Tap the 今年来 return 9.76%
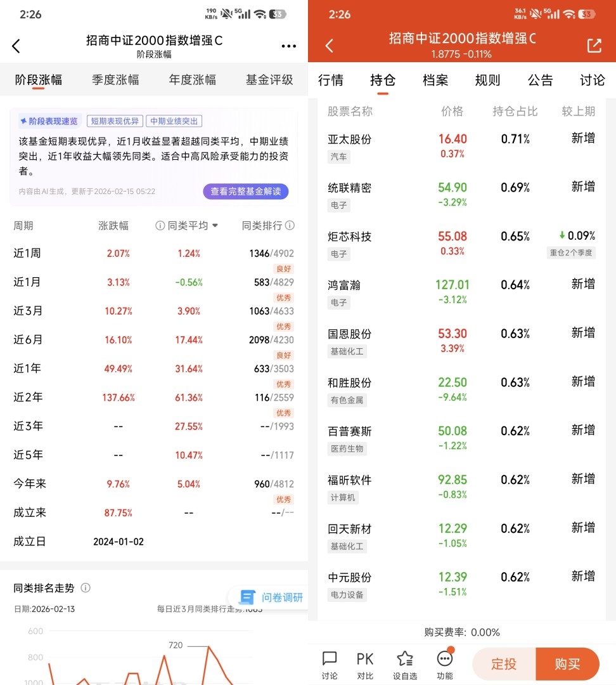This screenshot has height=685, width=616. 119,484
